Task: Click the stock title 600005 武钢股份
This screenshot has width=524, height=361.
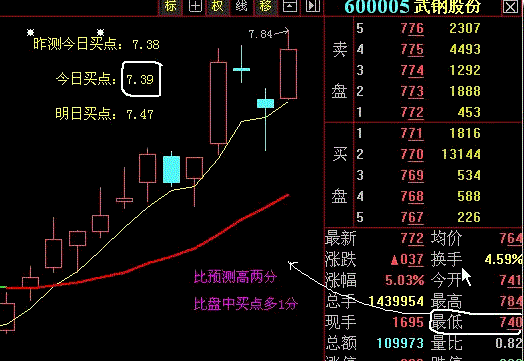Action: click(x=412, y=7)
